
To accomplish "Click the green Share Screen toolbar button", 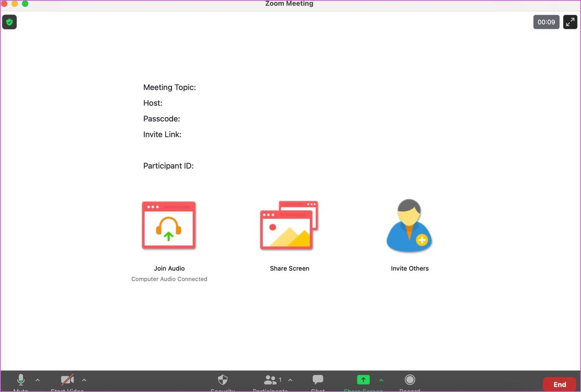I will tap(363, 379).
